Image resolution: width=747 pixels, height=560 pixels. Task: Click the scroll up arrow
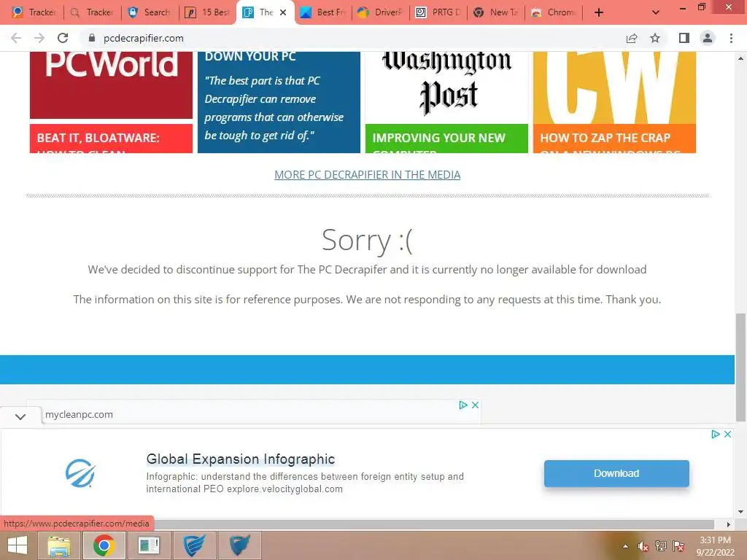click(x=740, y=58)
